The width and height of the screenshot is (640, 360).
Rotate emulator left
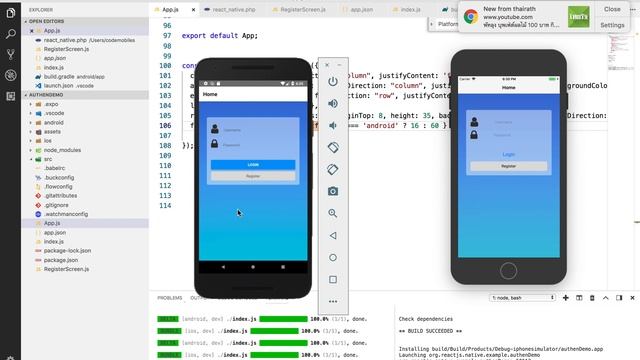[x=333, y=147]
